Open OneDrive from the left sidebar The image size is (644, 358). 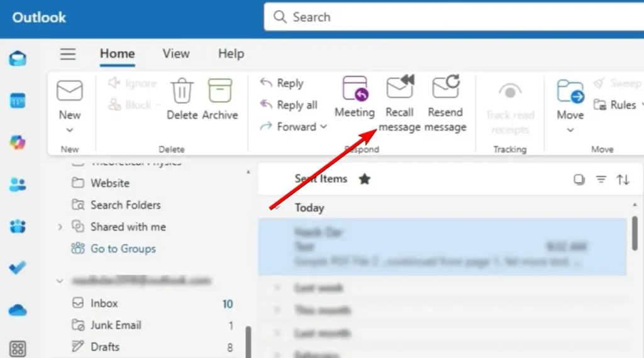pos(18,310)
